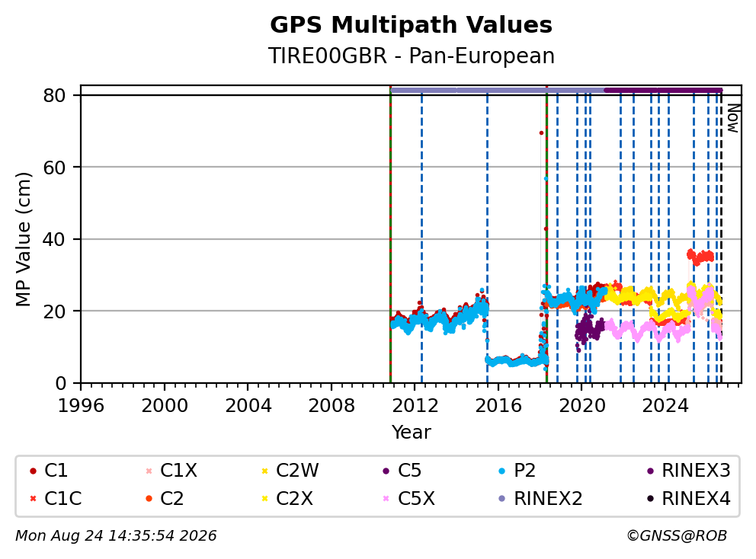Select the C2W legend entry
This screenshot has height=559, width=756.
tap(290, 471)
